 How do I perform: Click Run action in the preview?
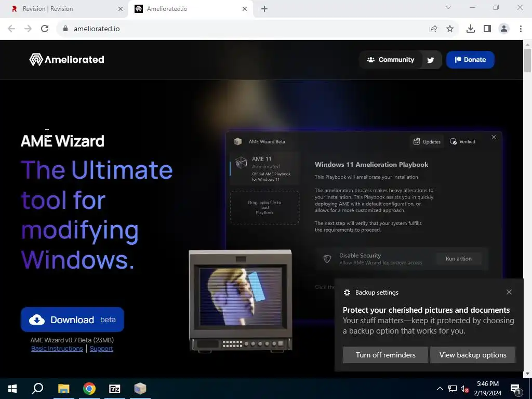(x=458, y=259)
